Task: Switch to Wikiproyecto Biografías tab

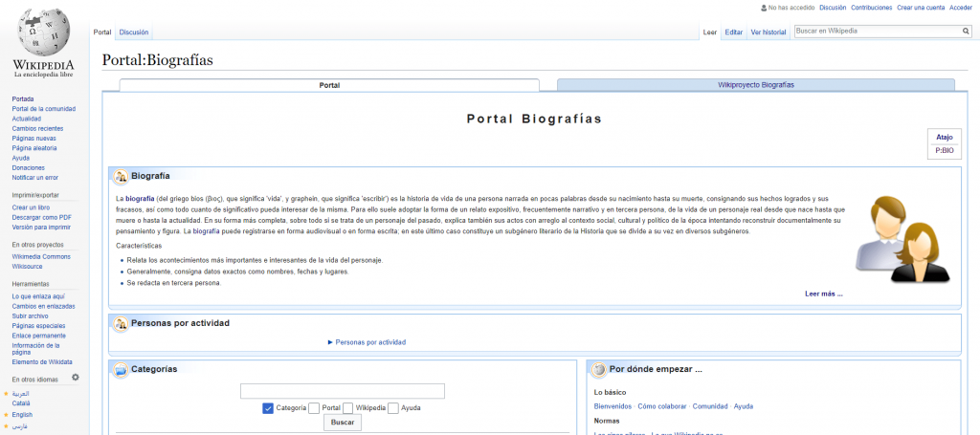Action: point(756,85)
